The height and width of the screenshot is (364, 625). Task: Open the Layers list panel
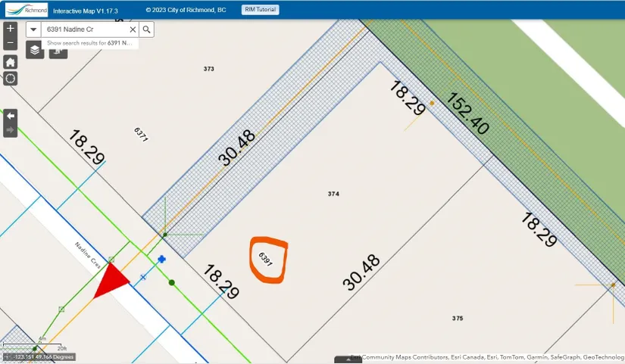tap(35, 50)
